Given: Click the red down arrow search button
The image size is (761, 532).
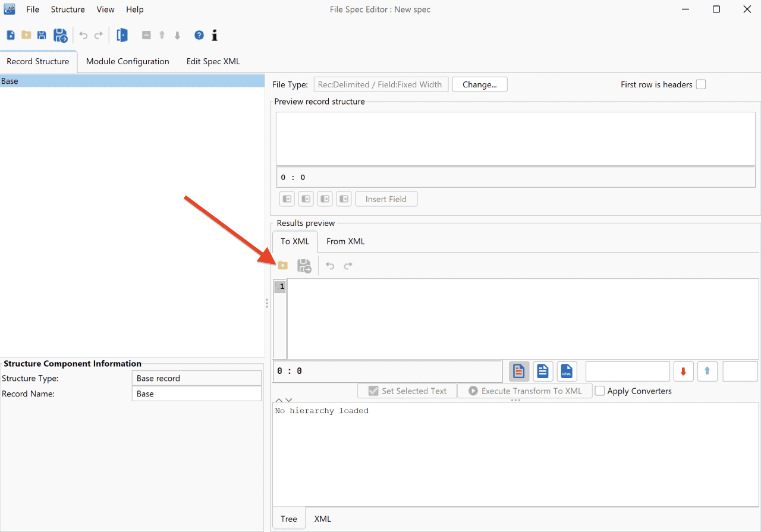Looking at the screenshot, I should (683, 372).
